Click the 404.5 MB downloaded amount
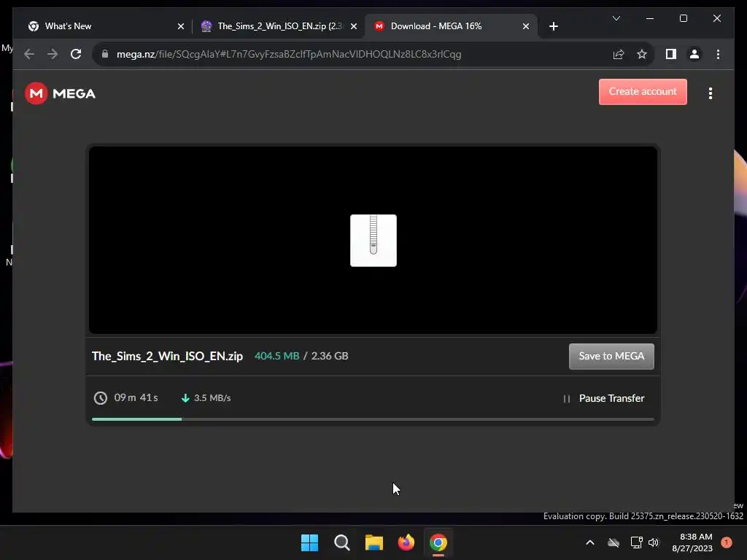The width and height of the screenshot is (747, 560). pyautogui.click(x=276, y=356)
